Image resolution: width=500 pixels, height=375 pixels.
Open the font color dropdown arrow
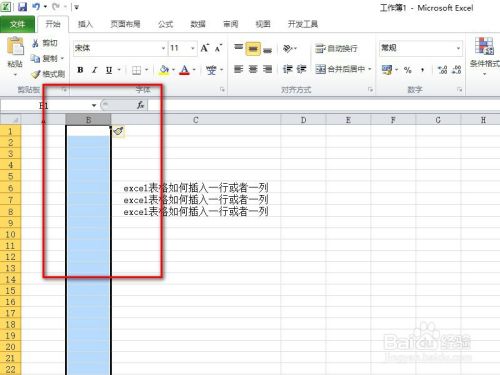[x=194, y=70]
